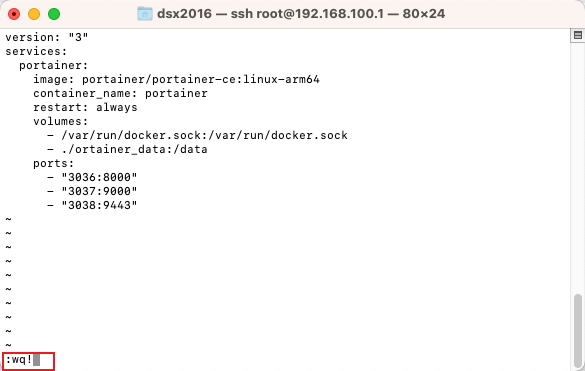Click the vertical scrollbar thumb
585x371 pixels.
pyautogui.click(x=578, y=330)
